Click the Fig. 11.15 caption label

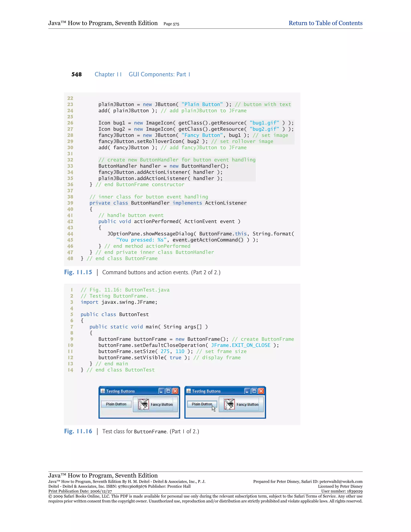[x=78, y=272]
